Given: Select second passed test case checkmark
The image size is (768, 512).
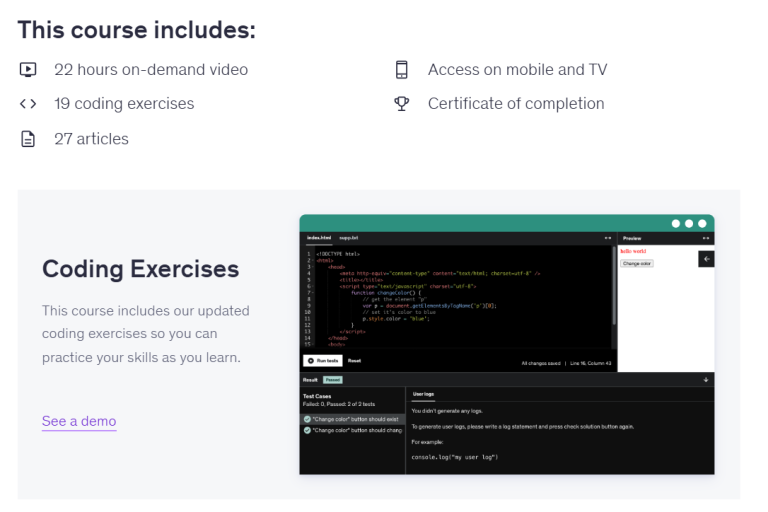Looking at the screenshot, I should pos(307,430).
